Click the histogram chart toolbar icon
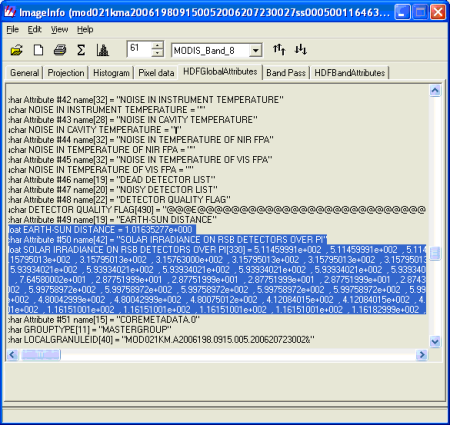The height and width of the screenshot is (425, 450). coord(103,50)
